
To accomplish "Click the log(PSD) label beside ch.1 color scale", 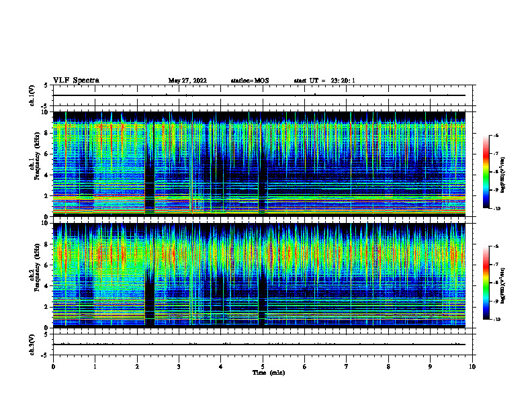I will 503,175.
